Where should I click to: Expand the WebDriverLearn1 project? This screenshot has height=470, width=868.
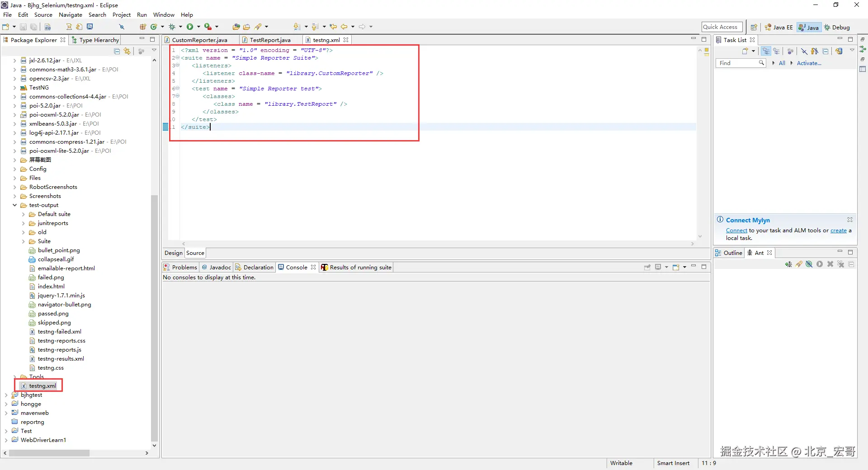[6, 440]
